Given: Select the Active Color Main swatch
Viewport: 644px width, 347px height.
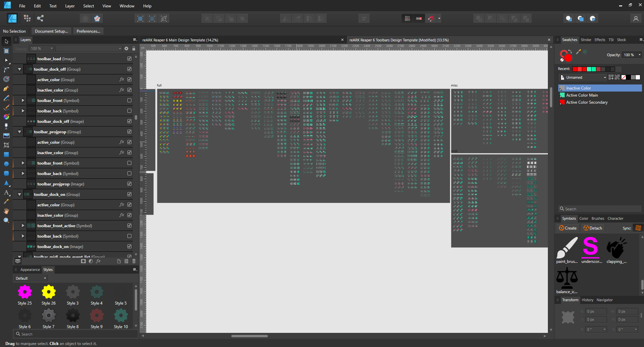Looking at the screenshot, I should (x=582, y=95).
